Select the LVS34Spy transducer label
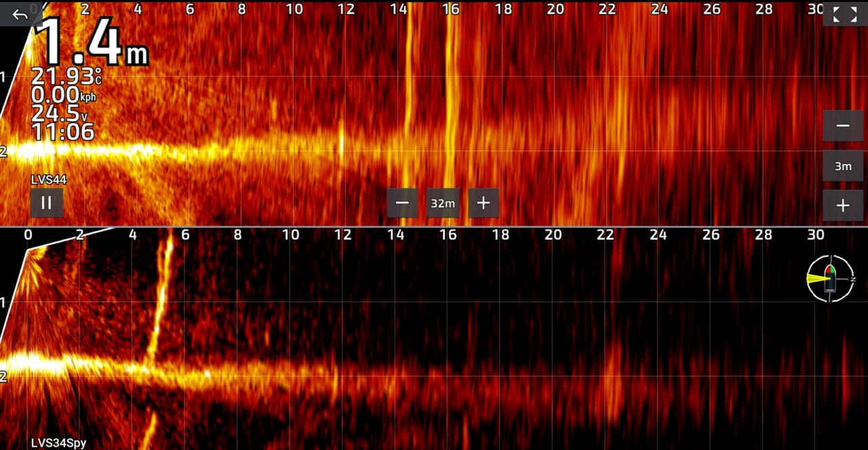The image size is (868, 450). tap(58, 443)
